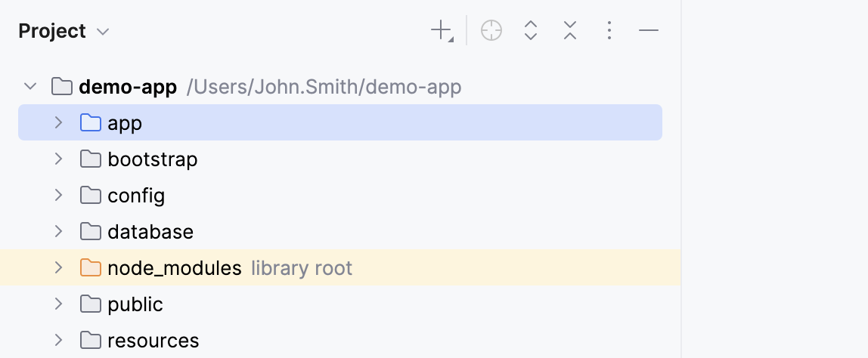Expand the bootstrap folder
This screenshot has height=358, width=868.
point(58,159)
